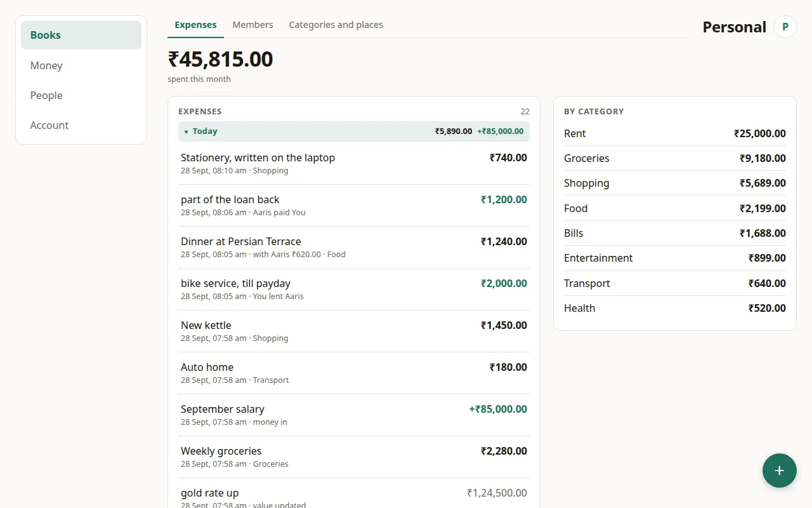The width and height of the screenshot is (812, 508).
Task: Open the Stationery, written on the laptop expense
Action: click(x=354, y=164)
